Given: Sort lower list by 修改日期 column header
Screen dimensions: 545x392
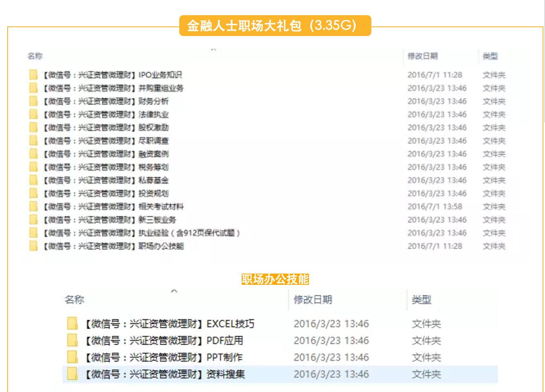Looking at the screenshot, I should click(x=313, y=300).
